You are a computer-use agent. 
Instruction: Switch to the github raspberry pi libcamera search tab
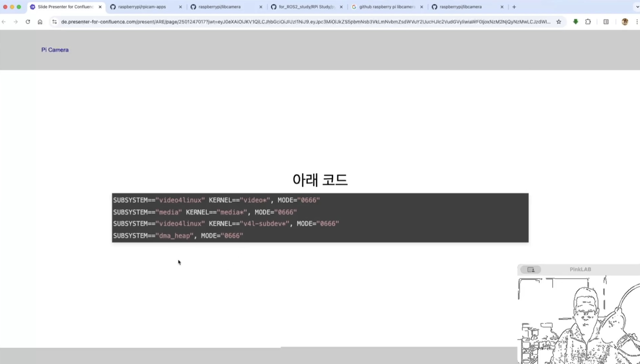click(x=387, y=7)
